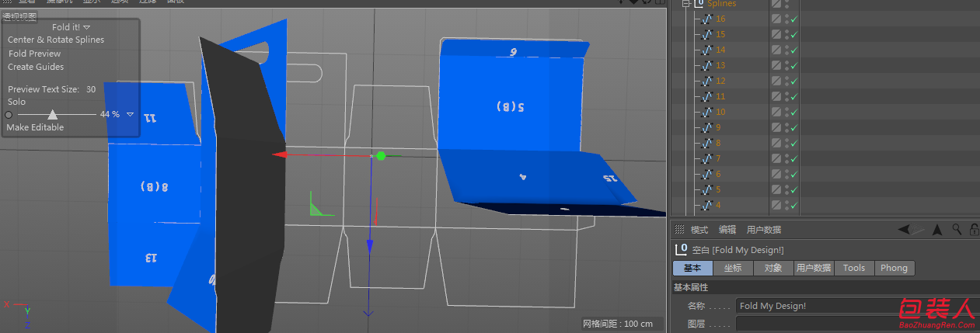Click the fold slider triangle handle
This screenshot has height=333, width=980.
point(53,114)
